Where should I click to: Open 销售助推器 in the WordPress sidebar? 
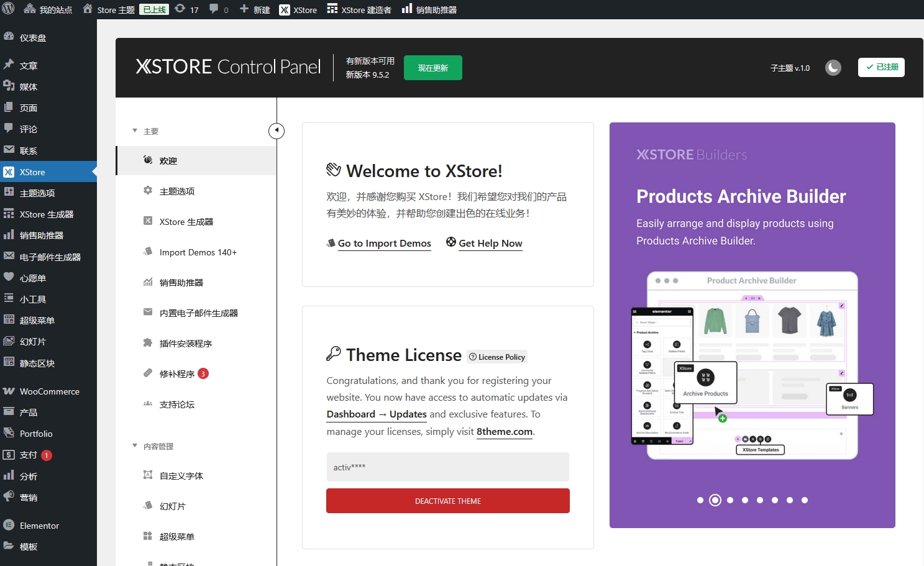[48, 235]
